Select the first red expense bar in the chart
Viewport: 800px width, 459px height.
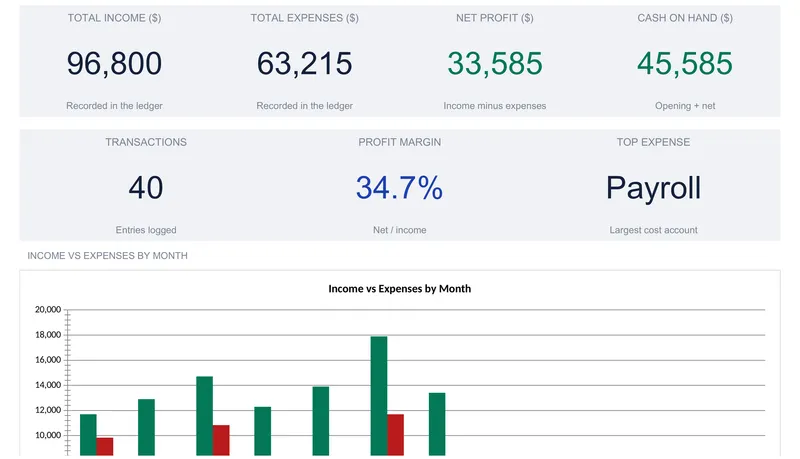(x=105, y=447)
